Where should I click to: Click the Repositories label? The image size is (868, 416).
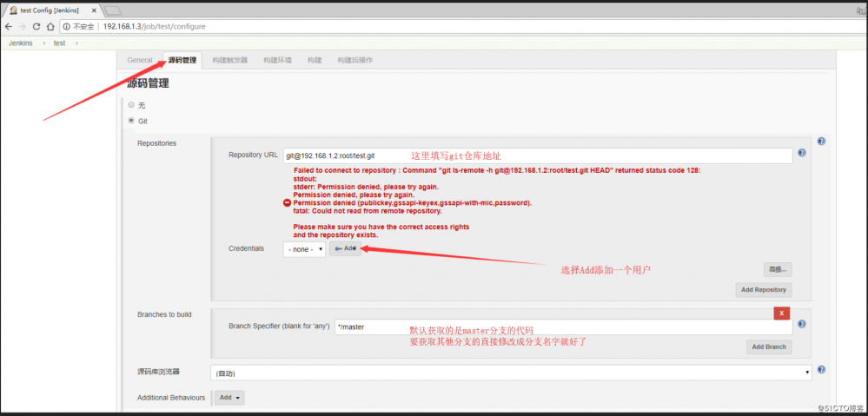coord(156,143)
